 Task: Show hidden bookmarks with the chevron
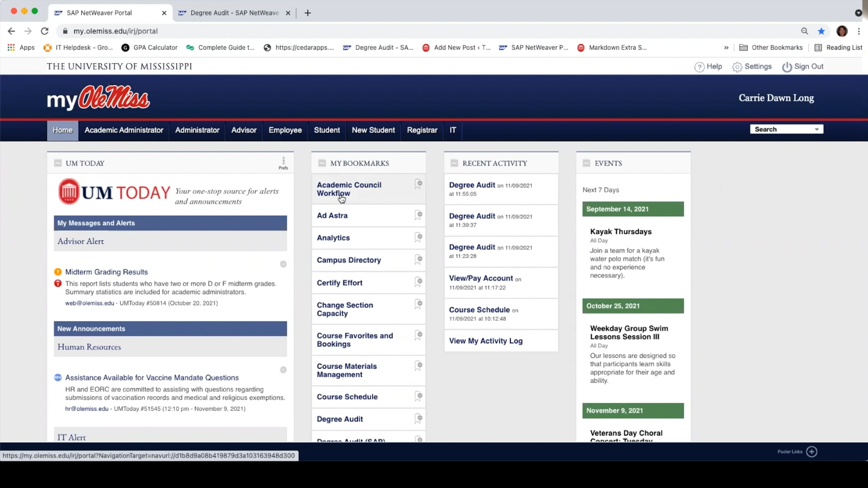pyautogui.click(x=726, y=47)
